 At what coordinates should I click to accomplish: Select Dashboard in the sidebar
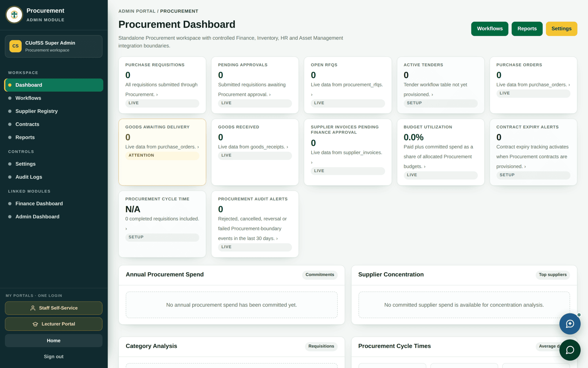(x=54, y=85)
